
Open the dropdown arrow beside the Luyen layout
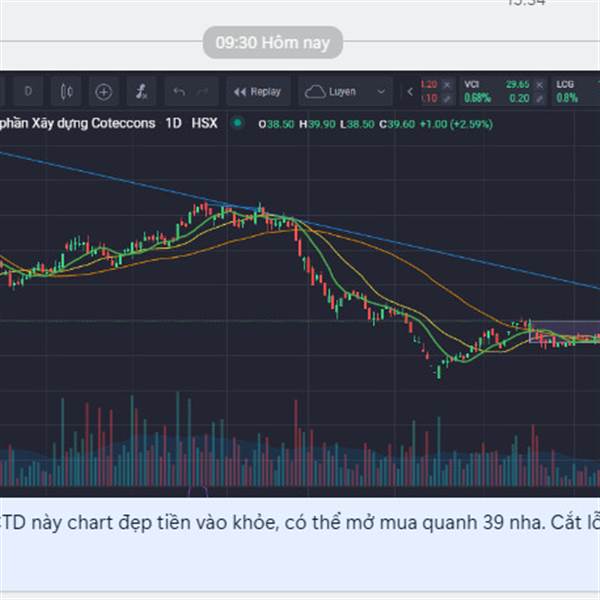pos(381,92)
